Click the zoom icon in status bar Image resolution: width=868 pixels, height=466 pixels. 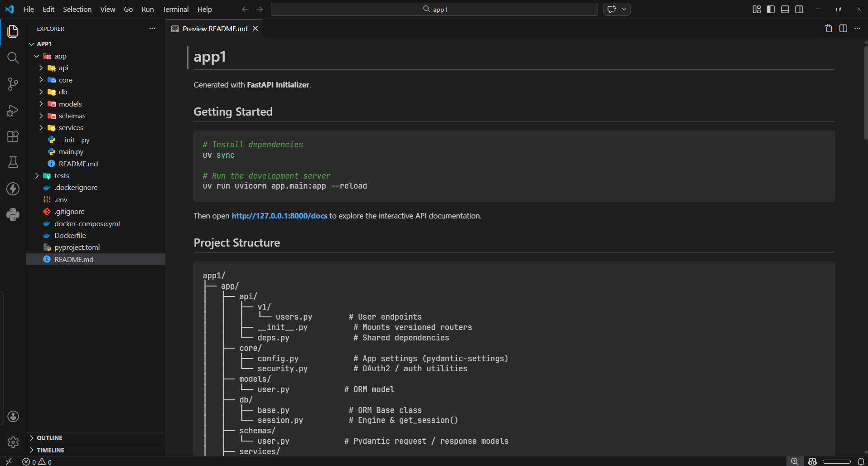click(795, 461)
